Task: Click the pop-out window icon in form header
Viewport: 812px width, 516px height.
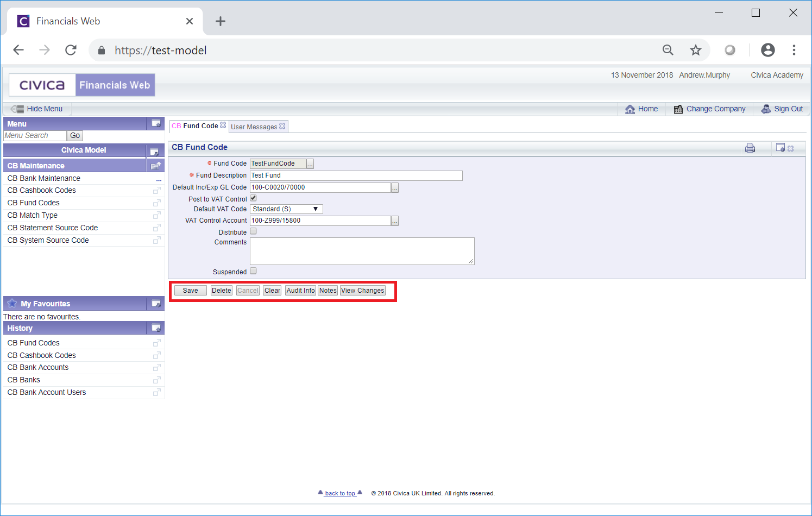Action: [x=780, y=147]
